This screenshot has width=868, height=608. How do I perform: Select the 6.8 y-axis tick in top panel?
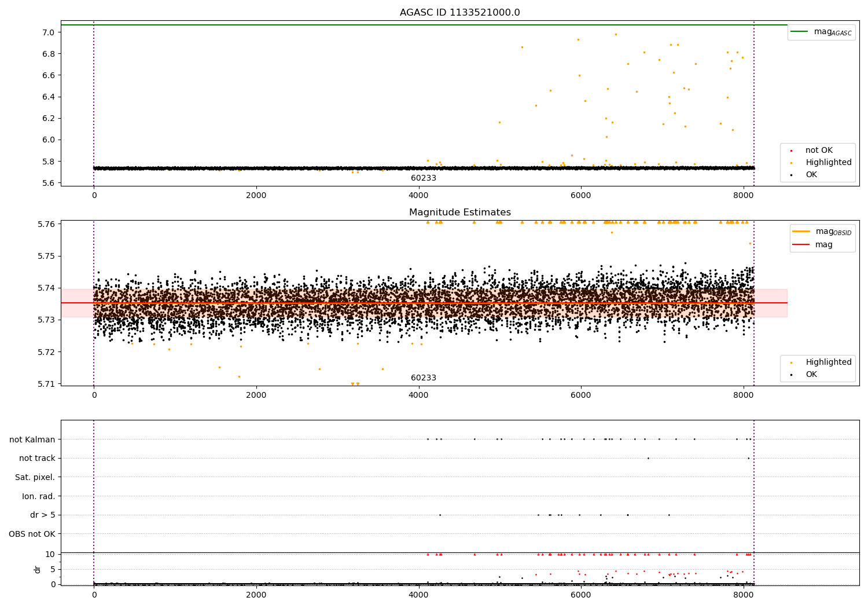tap(49, 54)
